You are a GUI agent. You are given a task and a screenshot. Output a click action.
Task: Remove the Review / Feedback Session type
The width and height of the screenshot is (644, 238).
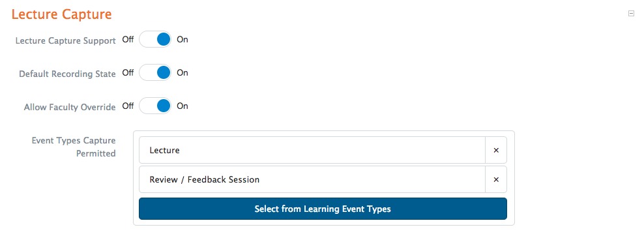click(496, 179)
